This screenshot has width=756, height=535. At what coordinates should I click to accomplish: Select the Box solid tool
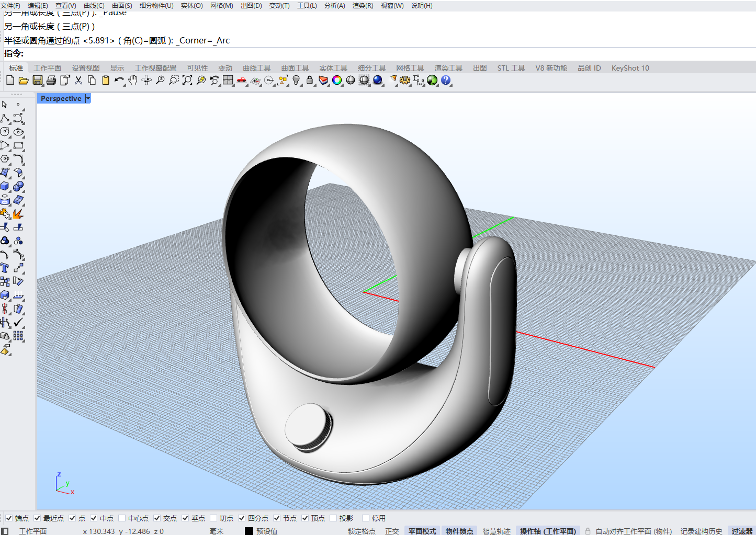(x=5, y=186)
